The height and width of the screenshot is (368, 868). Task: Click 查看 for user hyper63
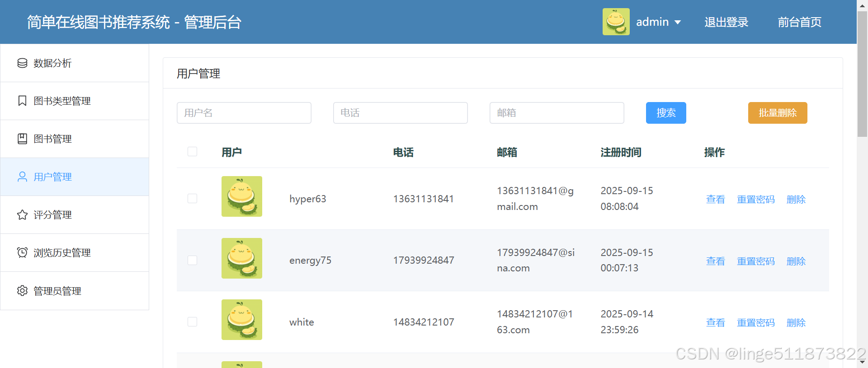pyautogui.click(x=715, y=199)
